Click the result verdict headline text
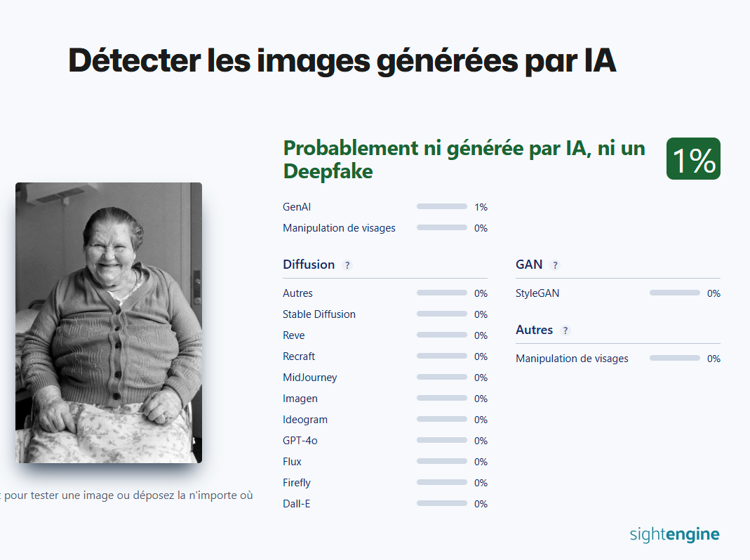 pos(463,159)
